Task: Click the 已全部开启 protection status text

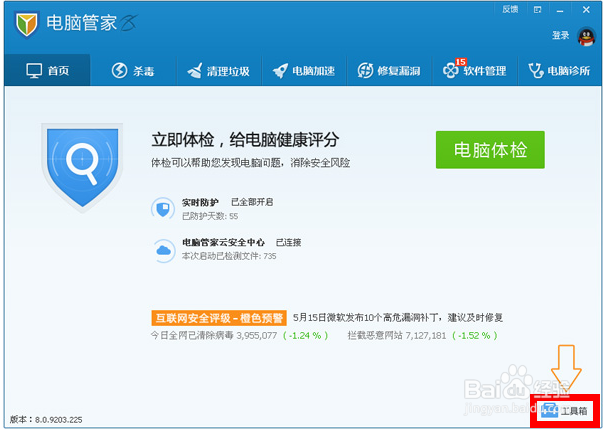Action: pos(252,202)
